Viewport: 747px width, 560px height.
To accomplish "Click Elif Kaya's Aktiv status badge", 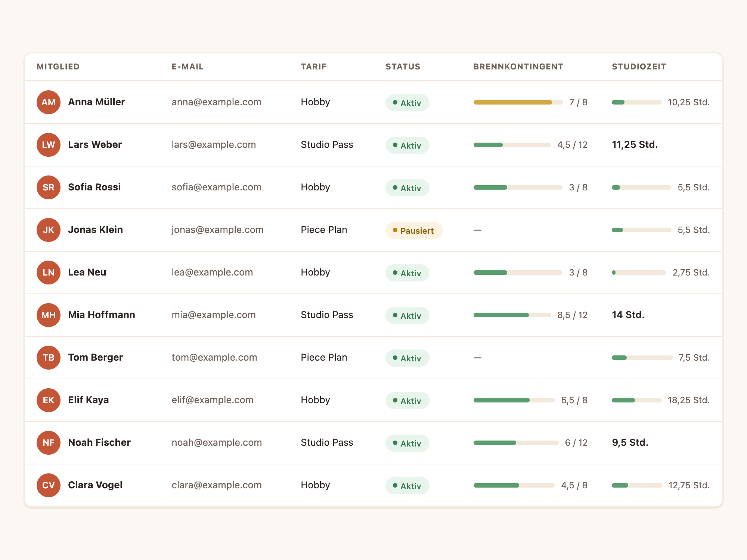I will point(407,401).
